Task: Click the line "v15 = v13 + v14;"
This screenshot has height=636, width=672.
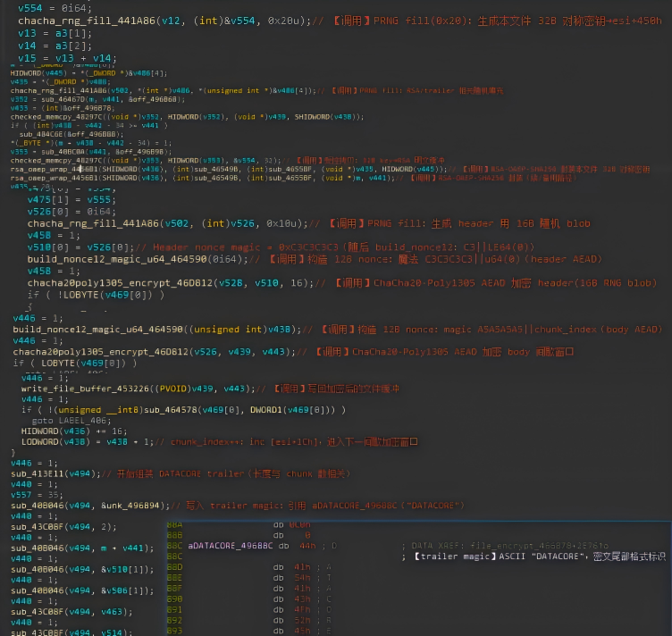Action: point(67,58)
